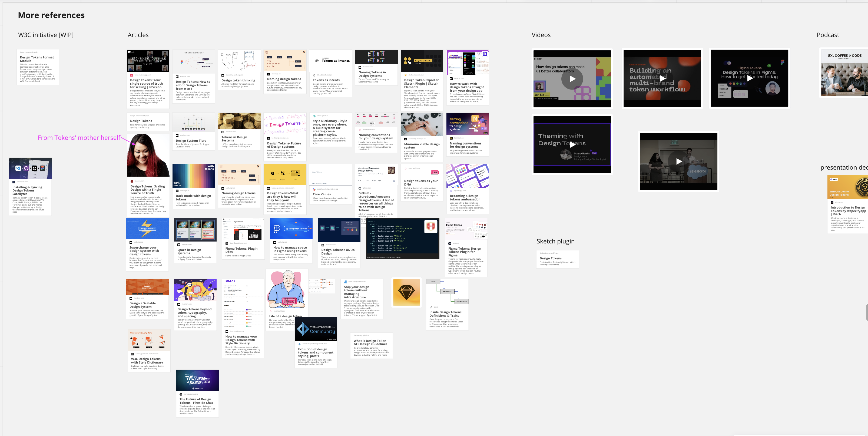The image size is (868, 436).
Task: Open "Design tokens-What are they & how will they help you?"
Action: point(285,189)
